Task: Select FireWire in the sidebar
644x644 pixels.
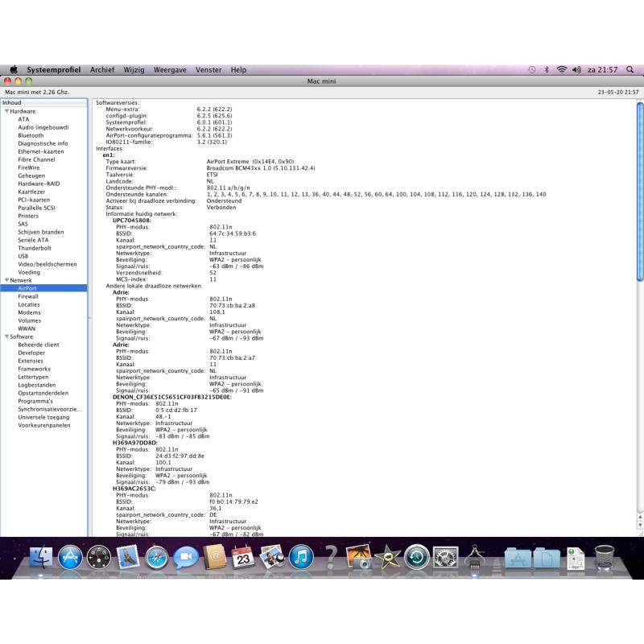Action: pos(29,167)
